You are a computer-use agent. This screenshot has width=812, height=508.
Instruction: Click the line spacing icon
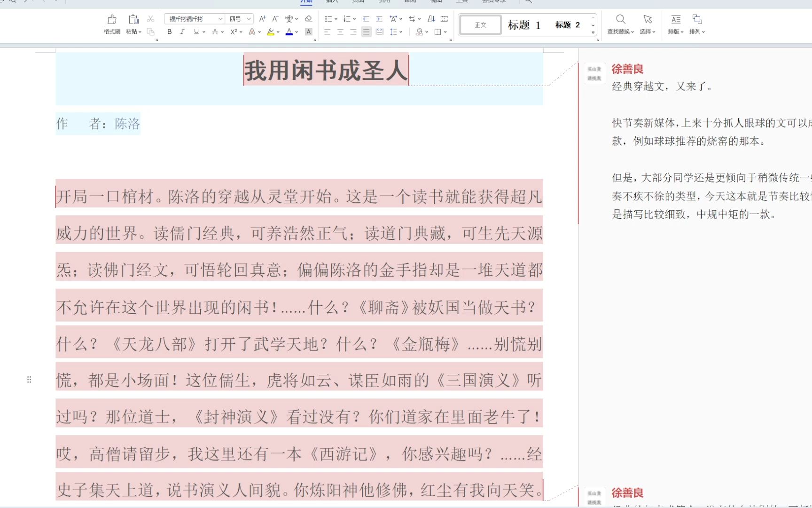(393, 32)
